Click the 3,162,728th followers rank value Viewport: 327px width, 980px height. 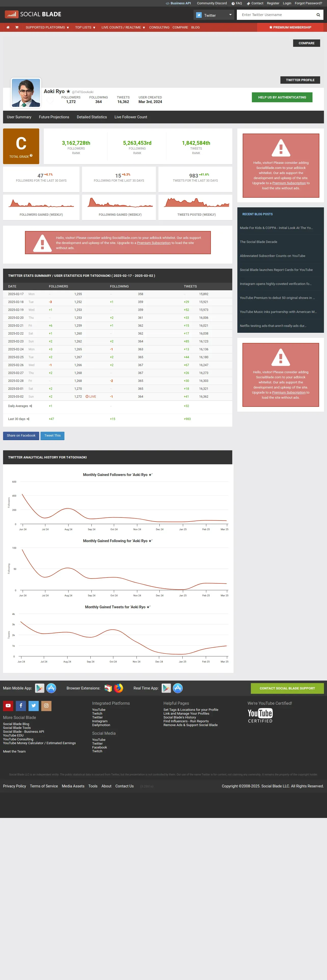[x=76, y=143]
